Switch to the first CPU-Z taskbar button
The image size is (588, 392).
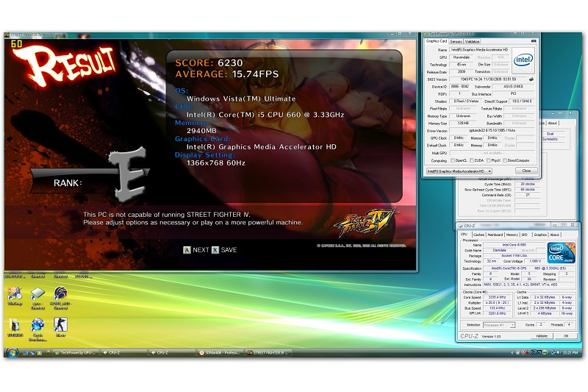click(x=123, y=353)
